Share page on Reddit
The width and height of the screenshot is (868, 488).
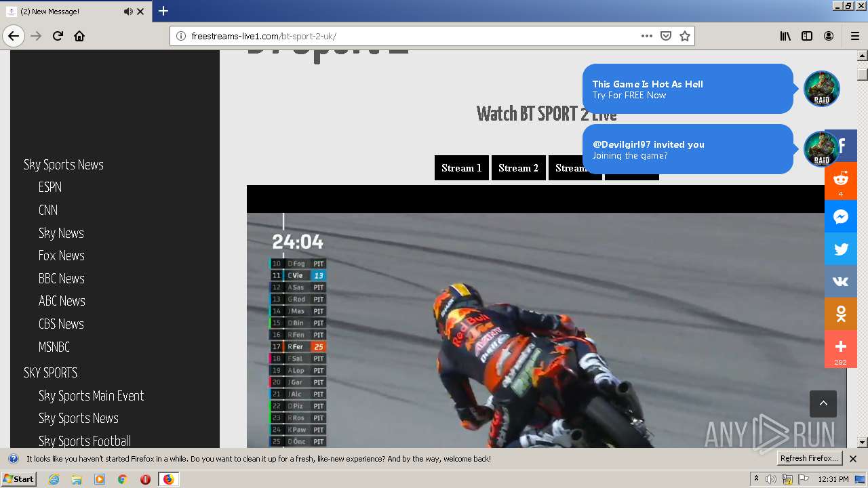[x=841, y=181]
